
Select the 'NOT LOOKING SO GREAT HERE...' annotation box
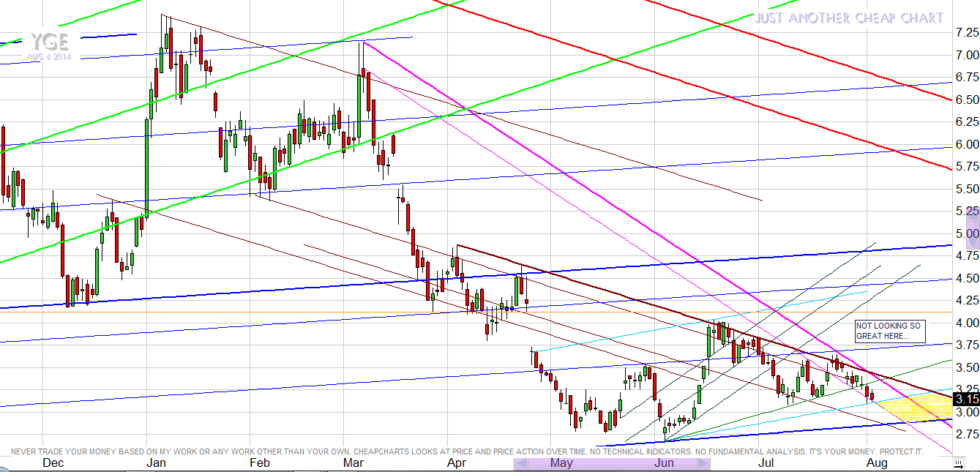890,331
